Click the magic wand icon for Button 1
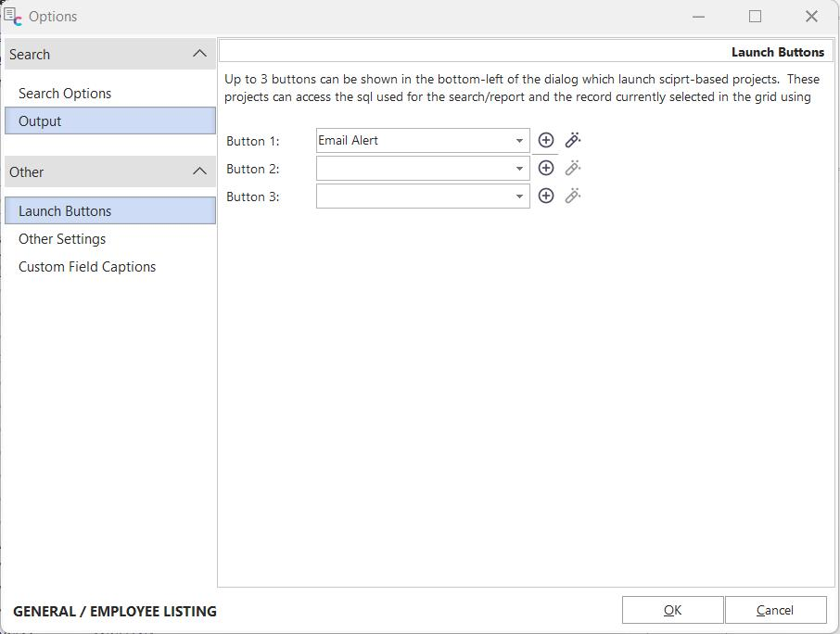 [x=573, y=140]
